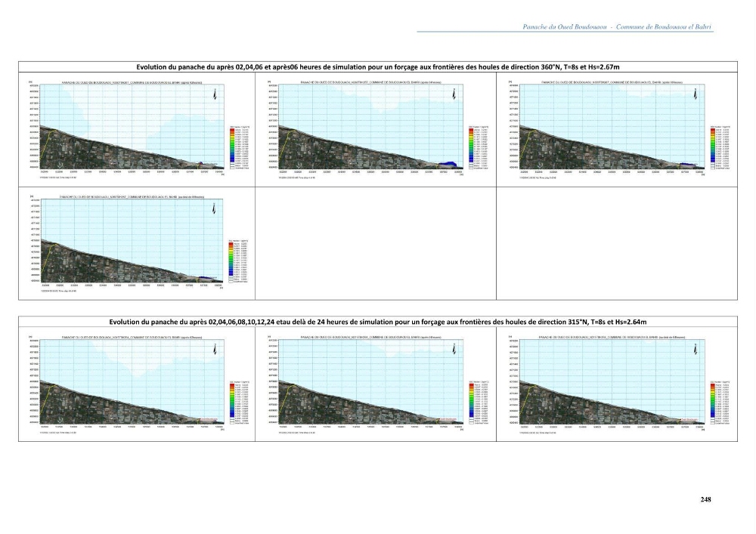This screenshot has width=756, height=534.
Task: Click the north arrow in the middle 315°N map
Action: (454, 350)
